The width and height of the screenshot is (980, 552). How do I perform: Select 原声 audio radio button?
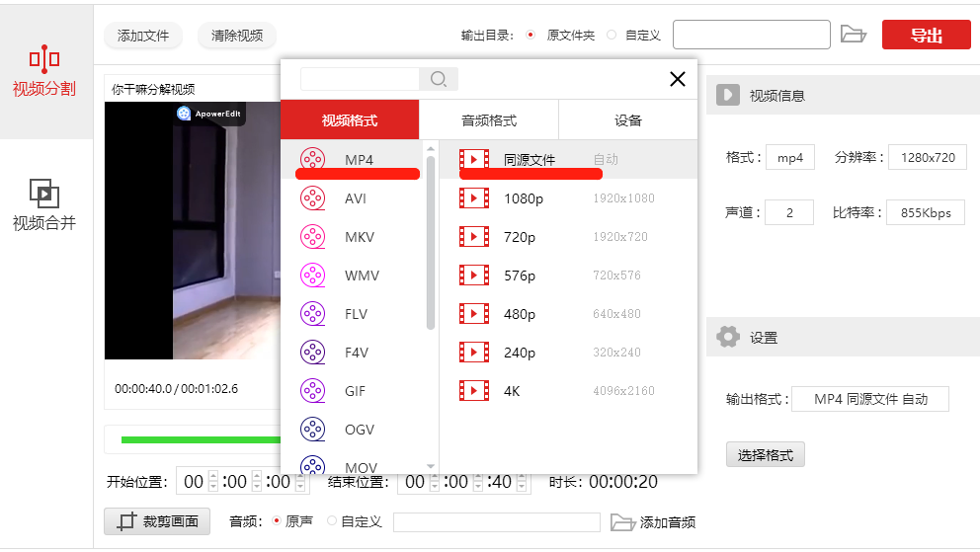click(277, 520)
